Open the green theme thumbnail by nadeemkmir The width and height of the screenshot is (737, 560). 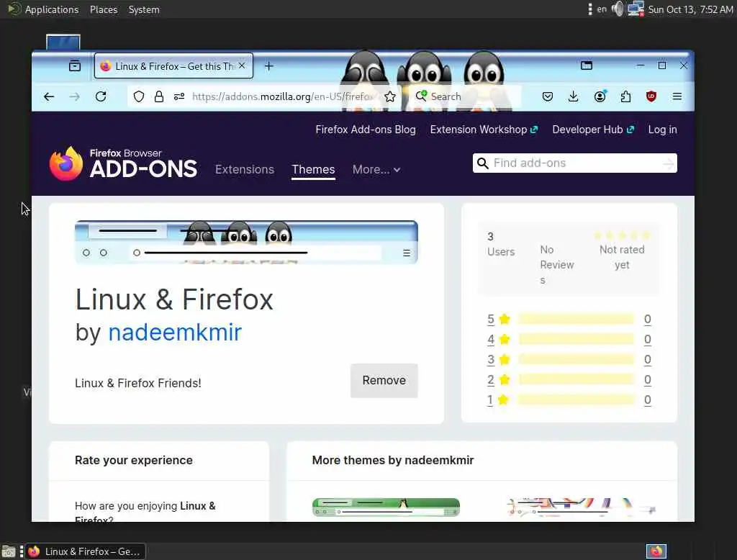[386, 507]
